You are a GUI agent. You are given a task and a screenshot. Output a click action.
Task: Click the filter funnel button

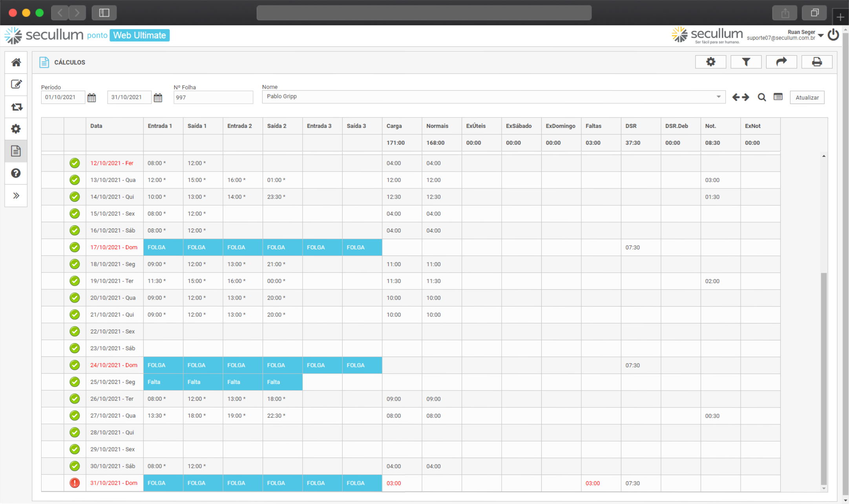746,62
